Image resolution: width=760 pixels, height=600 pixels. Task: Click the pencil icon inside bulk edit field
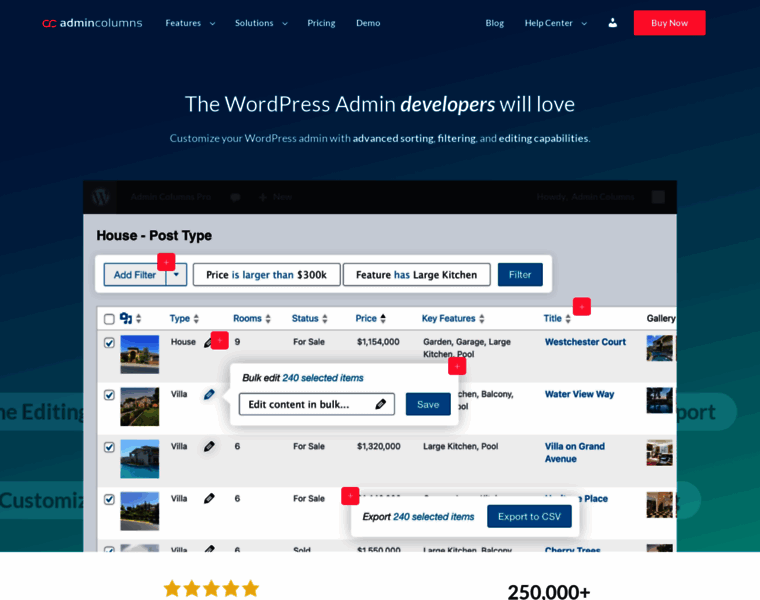coord(380,404)
